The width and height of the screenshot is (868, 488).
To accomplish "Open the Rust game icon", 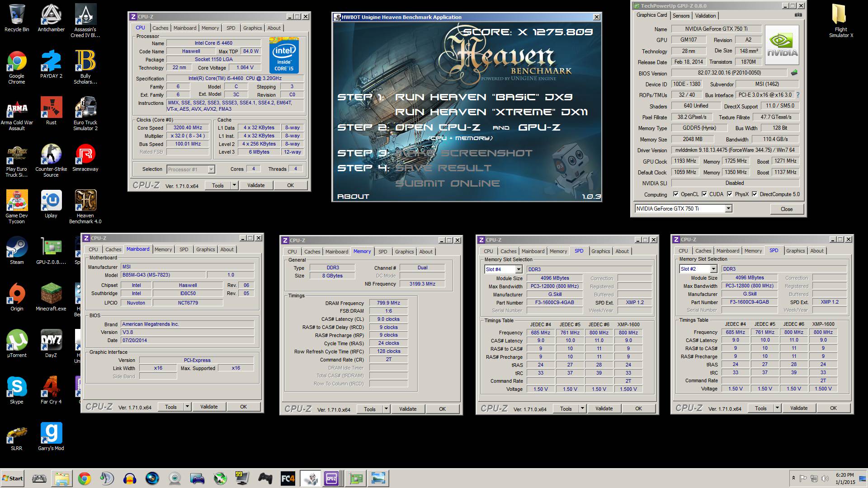I will (51, 111).
